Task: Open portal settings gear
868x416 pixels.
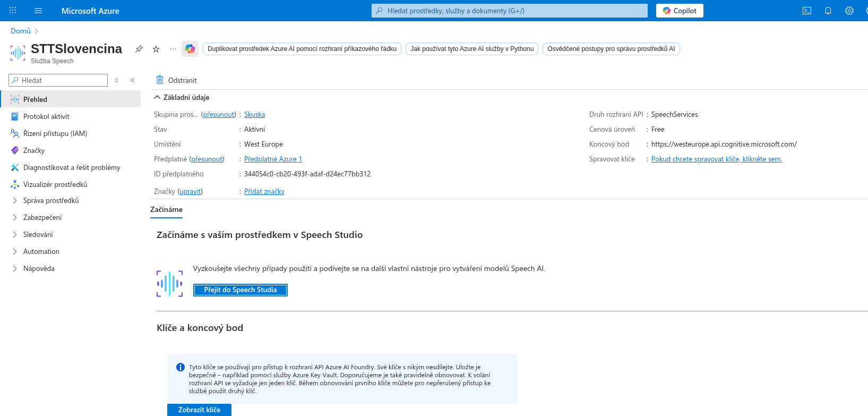Action: point(849,11)
